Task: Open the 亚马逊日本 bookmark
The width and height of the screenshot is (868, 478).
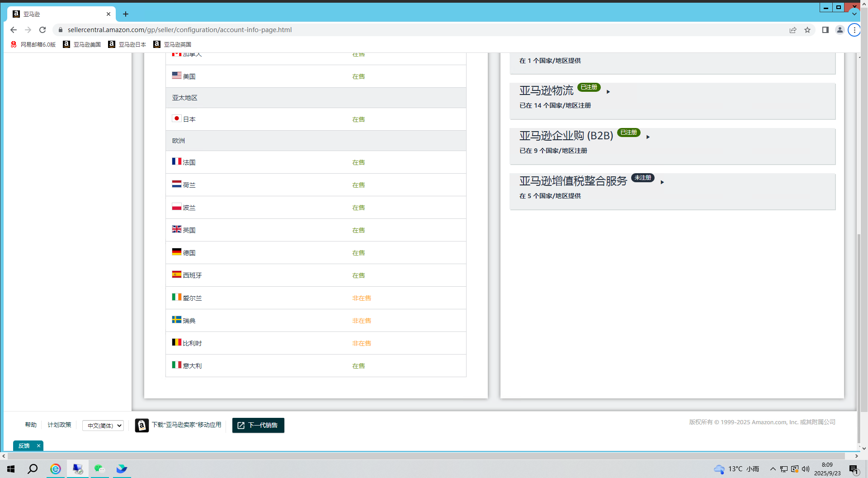Action: [127, 44]
